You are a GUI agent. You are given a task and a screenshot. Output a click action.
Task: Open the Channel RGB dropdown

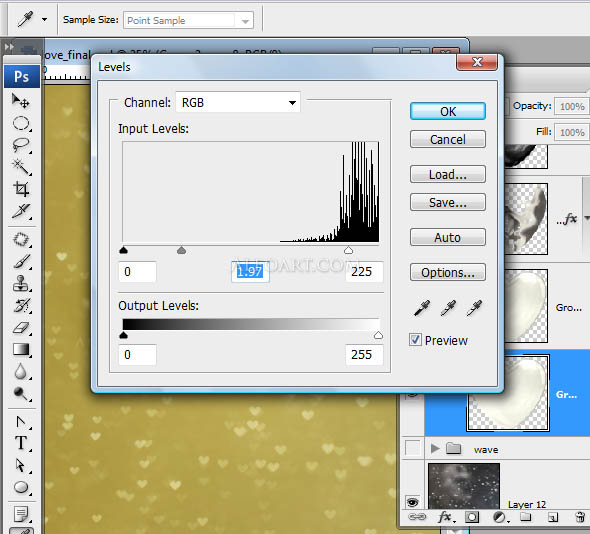[238, 102]
